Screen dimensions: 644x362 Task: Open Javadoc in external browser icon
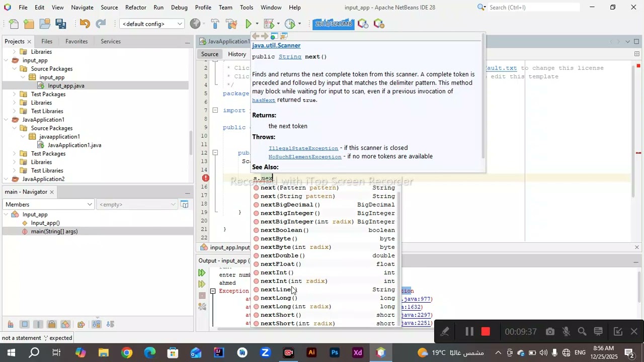click(x=274, y=36)
